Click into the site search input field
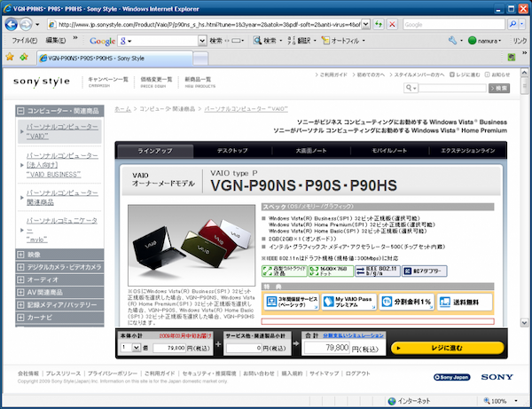This screenshot has width=532, height=409. [452, 88]
